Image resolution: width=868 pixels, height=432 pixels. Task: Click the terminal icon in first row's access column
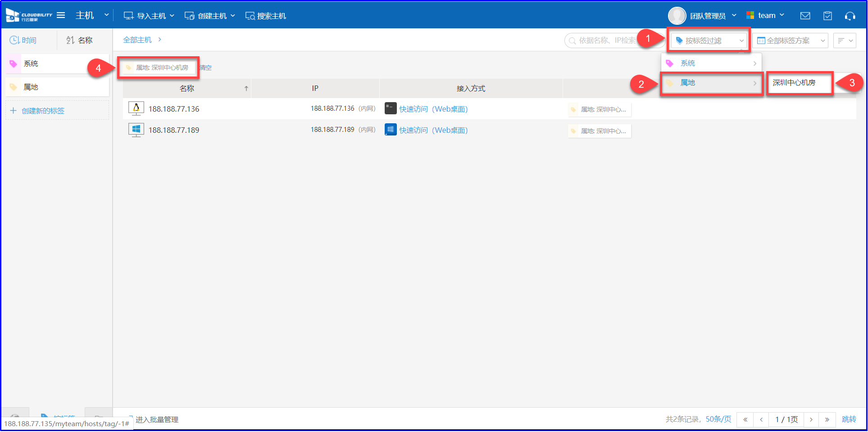[x=391, y=108]
